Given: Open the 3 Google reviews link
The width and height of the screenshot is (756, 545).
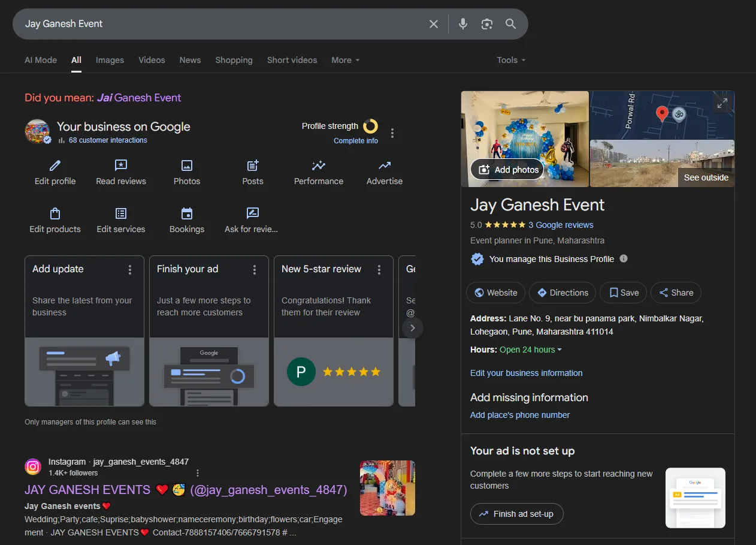Looking at the screenshot, I should click(561, 225).
